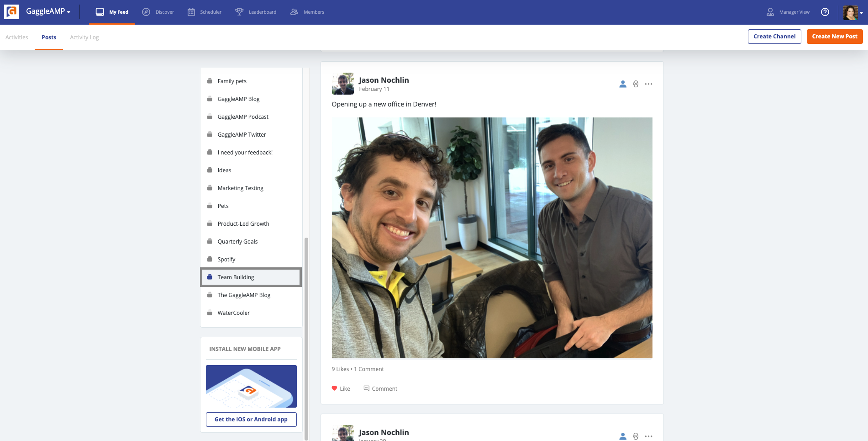Open the Help question mark icon
The width and height of the screenshot is (868, 441).
[x=825, y=12]
